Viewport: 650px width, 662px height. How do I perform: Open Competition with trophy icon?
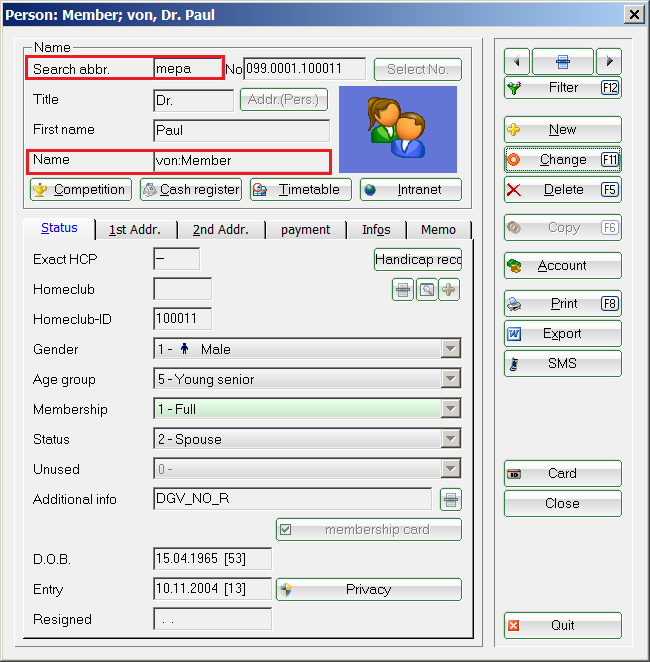(81, 190)
